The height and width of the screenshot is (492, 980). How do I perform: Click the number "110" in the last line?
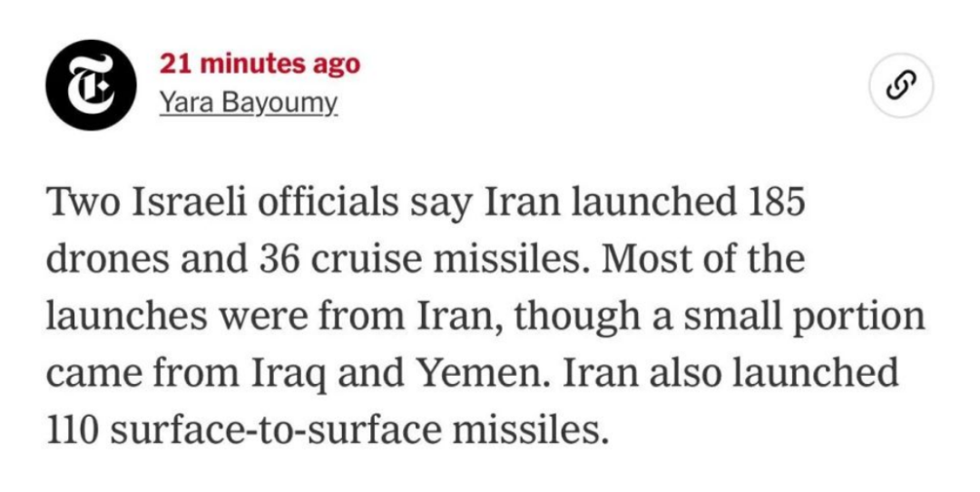click(74, 429)
